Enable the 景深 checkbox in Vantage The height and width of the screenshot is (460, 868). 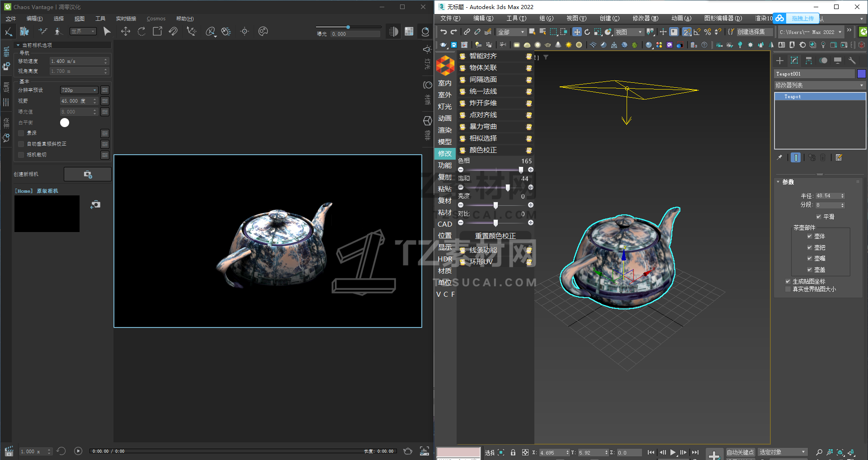pyautogui.click(x=21, y=133)
